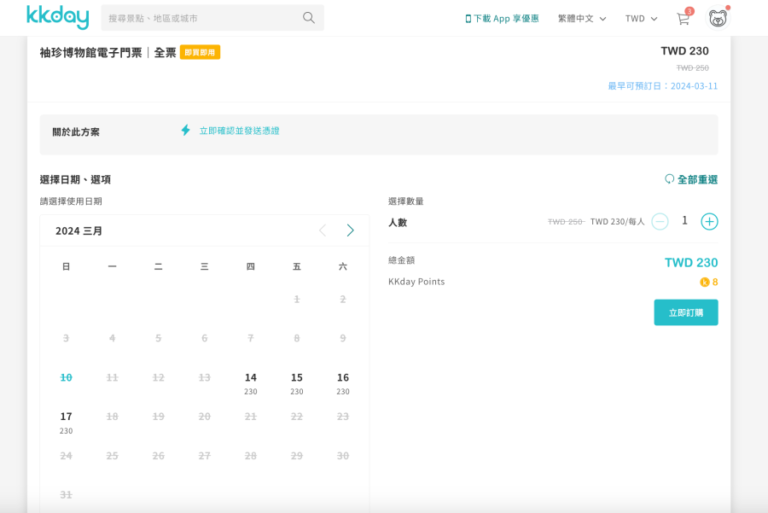Pick March 17 date
The height and width of the screenshot is (513, 768).
pos(66,421)
